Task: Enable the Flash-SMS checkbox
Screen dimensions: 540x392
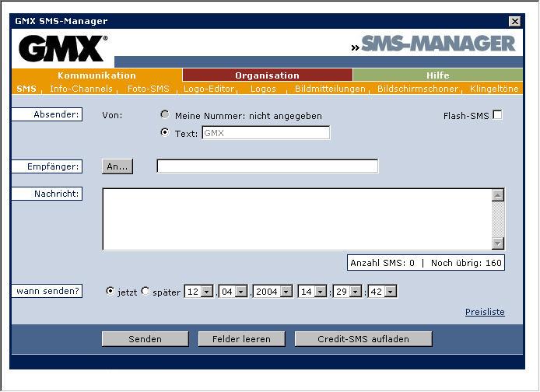Action: 497,114
